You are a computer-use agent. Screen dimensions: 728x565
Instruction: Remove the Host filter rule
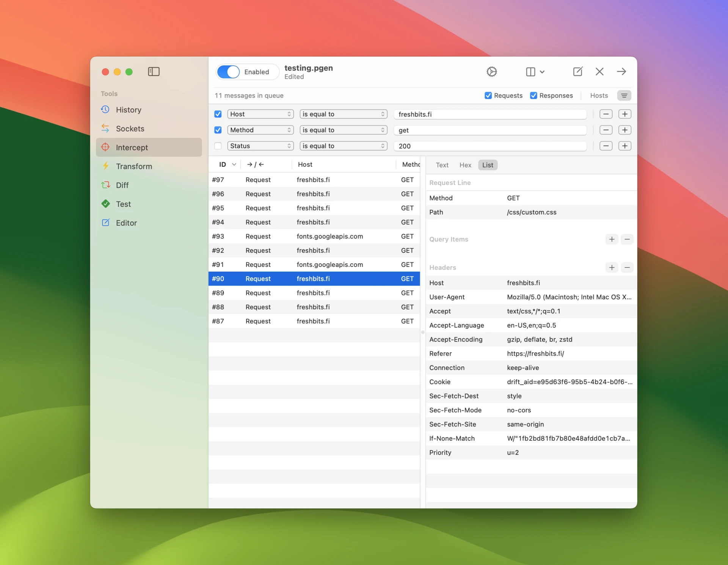(606, 114)
